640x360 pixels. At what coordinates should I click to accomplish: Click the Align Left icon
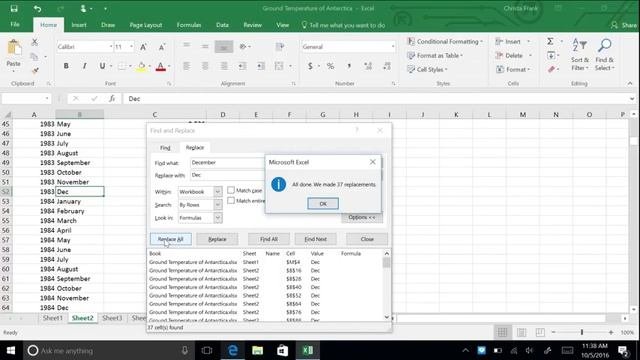coord(187,66)
